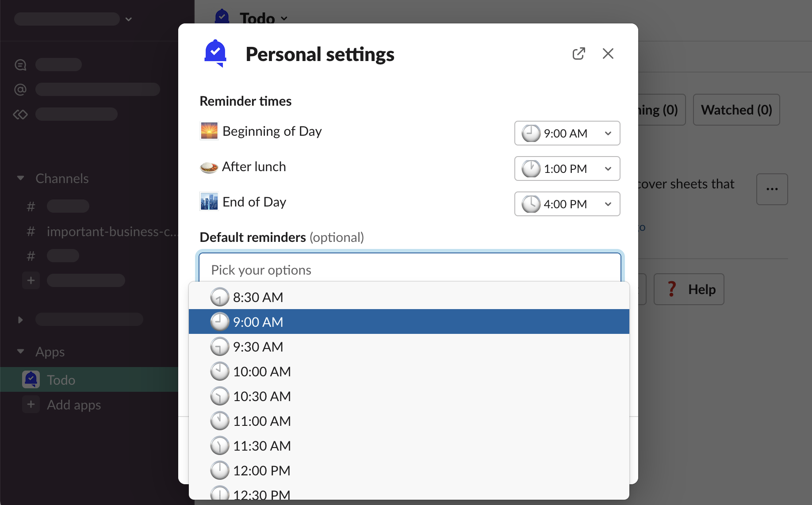Screen dimensions: 812x505
Task: Click the Watched (0) button
Action: 736,110
